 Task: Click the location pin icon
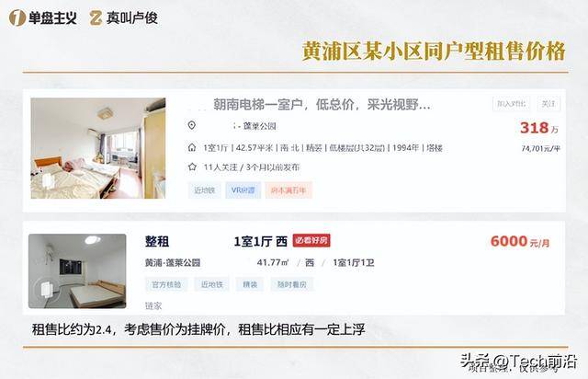point(192,125)
